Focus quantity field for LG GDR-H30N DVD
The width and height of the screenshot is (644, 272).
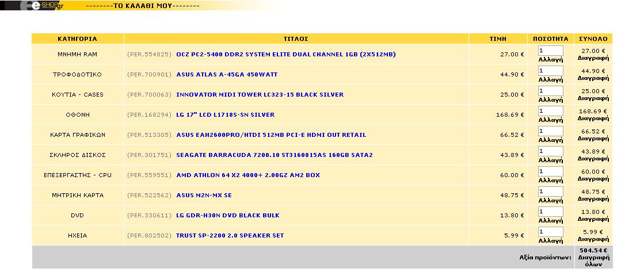pyautogui.click(x=550, y=211)
